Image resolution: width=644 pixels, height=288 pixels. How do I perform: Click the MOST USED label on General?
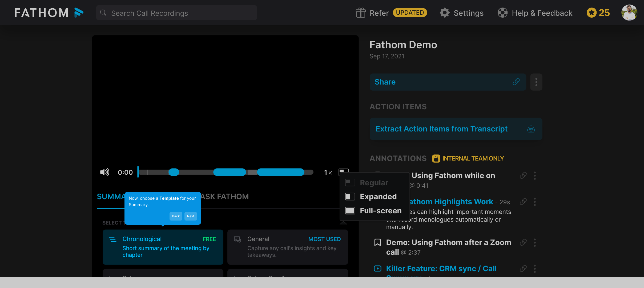pos(324,239)
